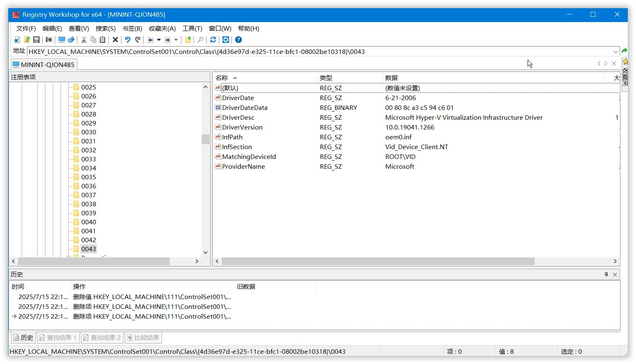Open the 收藏夹(A) menu
The width and height of the screenshot is (636, 364).
(162, 28)
